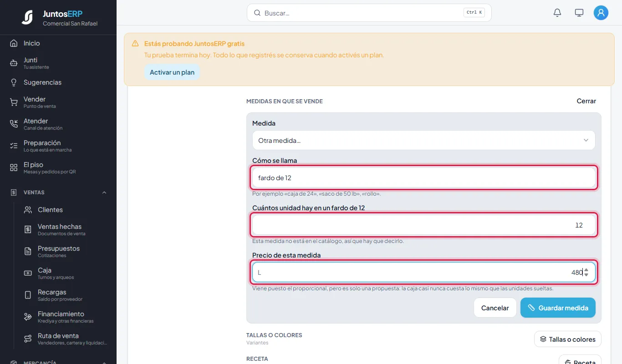Viewport: 622px width, 364px height.
Task: Click the JuntosERP logo icon
Action: (x=27, y=17)
